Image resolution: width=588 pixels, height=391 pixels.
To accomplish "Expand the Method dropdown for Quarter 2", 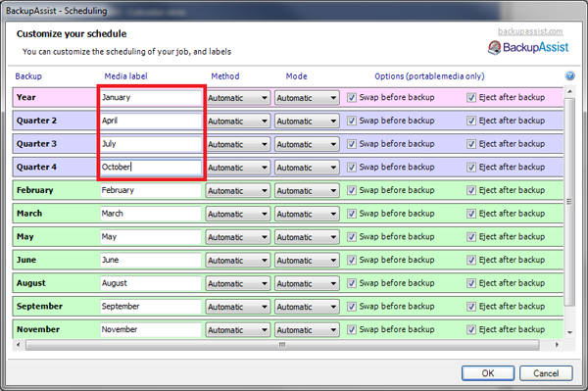I will pyautogui.click(x=238, y=122).
